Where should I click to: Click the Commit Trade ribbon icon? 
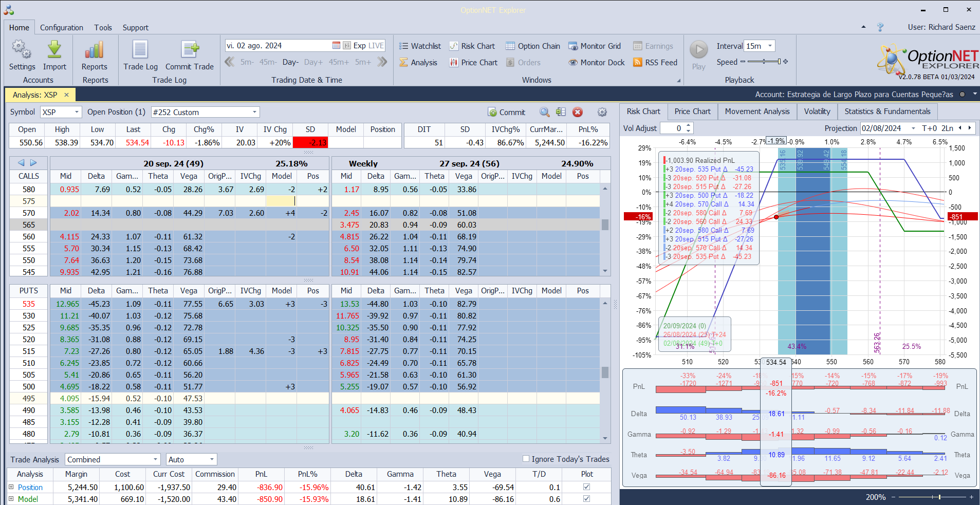(x=190, y=50)
